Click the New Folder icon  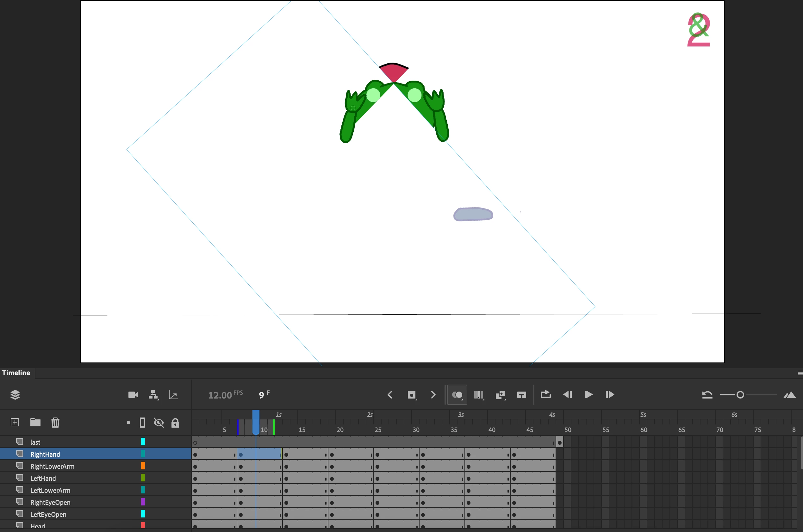coord(35,423)
